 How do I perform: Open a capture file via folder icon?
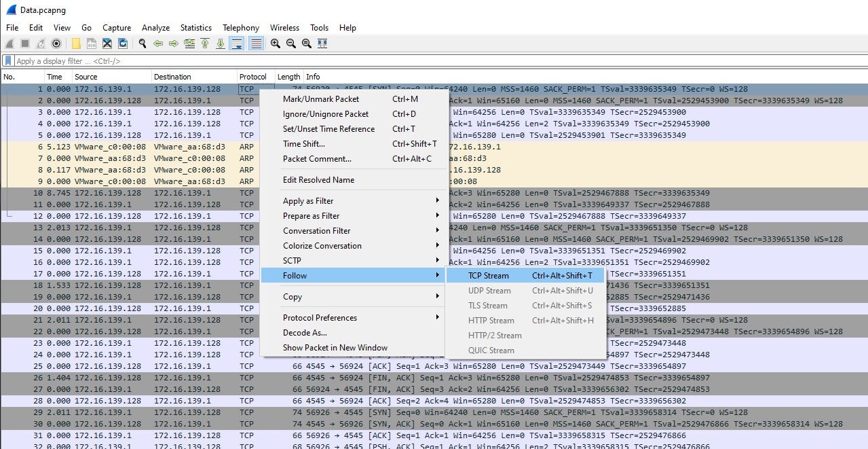point(76,43)
